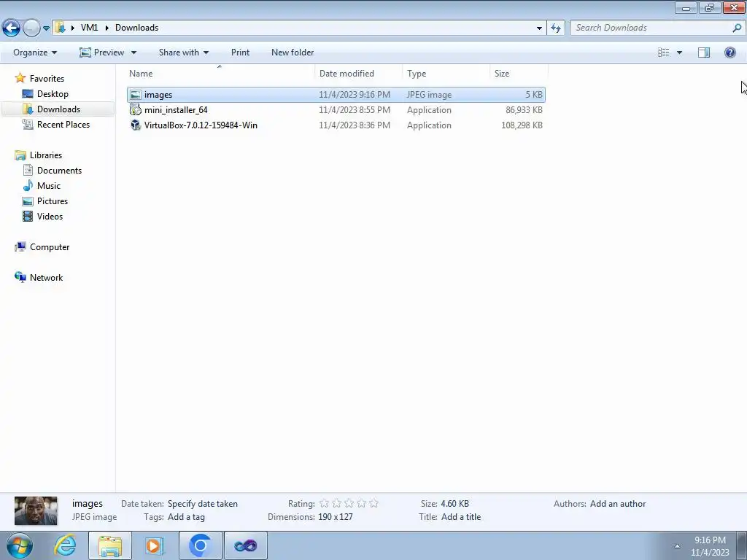Click the Network globe icon
Image resolution: width=747 pixels, height=560 pixels.
tap(20, 277)
